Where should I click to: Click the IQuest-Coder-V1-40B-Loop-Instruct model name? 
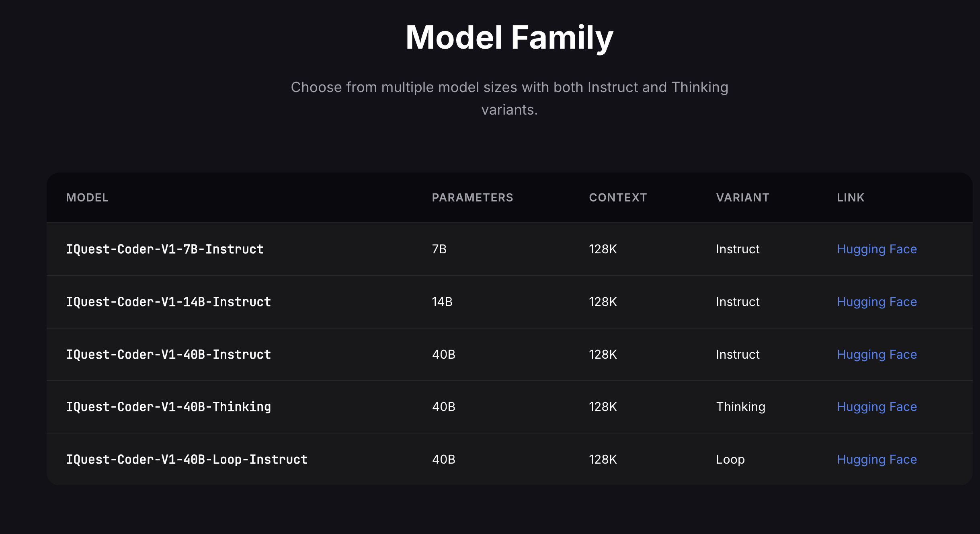click(187, 460)
